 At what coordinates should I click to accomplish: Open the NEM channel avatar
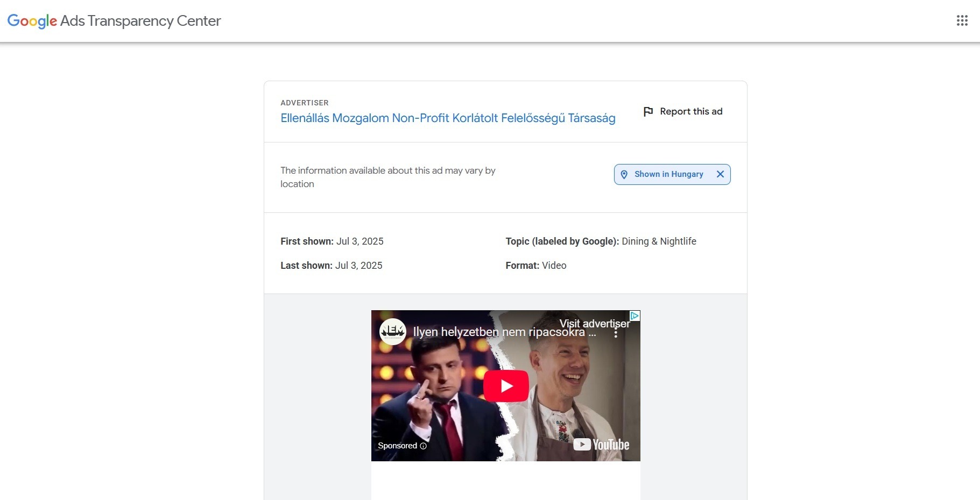(x=393, y=331)
